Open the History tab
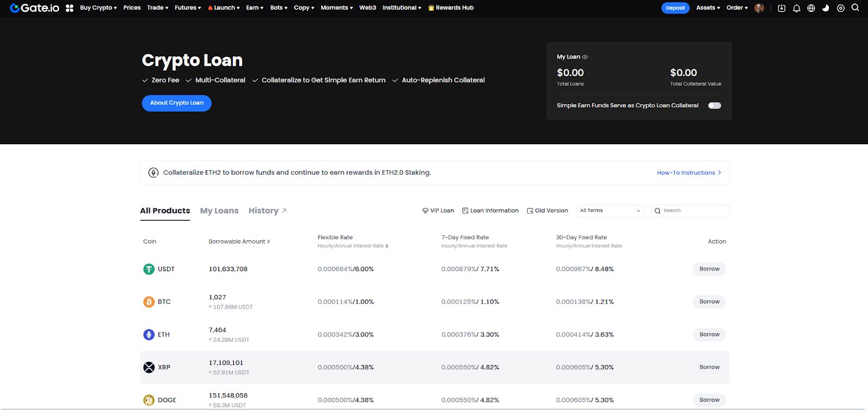 (264, 211)
